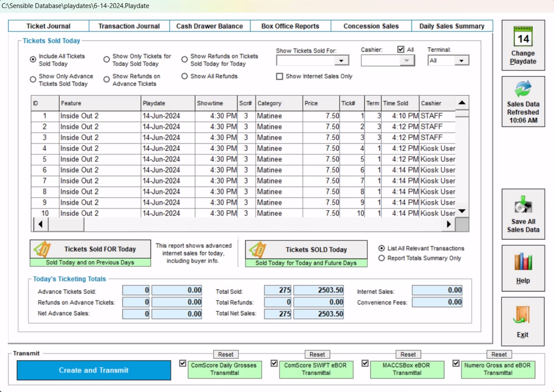Click the Exit door icon
Image resolution: width=554 pixels, height=392 pixels.
(x=522, y=315)
